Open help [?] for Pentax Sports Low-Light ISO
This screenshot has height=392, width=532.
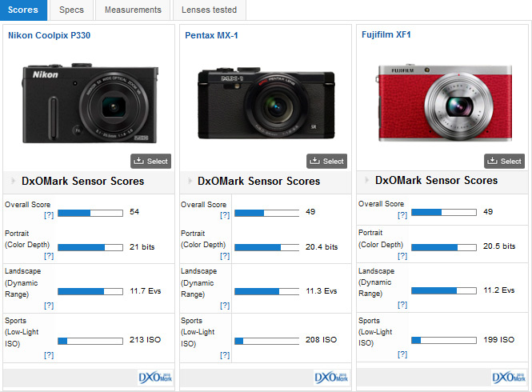point(225,355)
